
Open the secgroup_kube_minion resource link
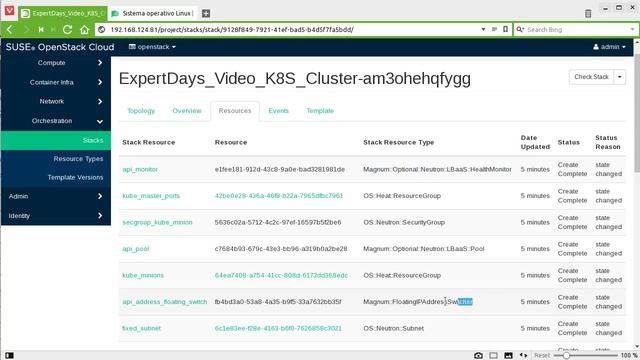(x=157, y=222)
